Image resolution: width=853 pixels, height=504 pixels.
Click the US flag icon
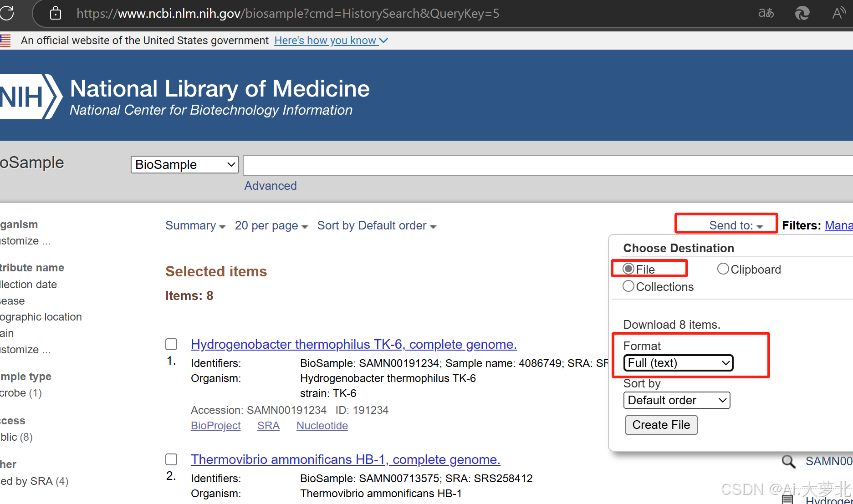click(5, 41)
